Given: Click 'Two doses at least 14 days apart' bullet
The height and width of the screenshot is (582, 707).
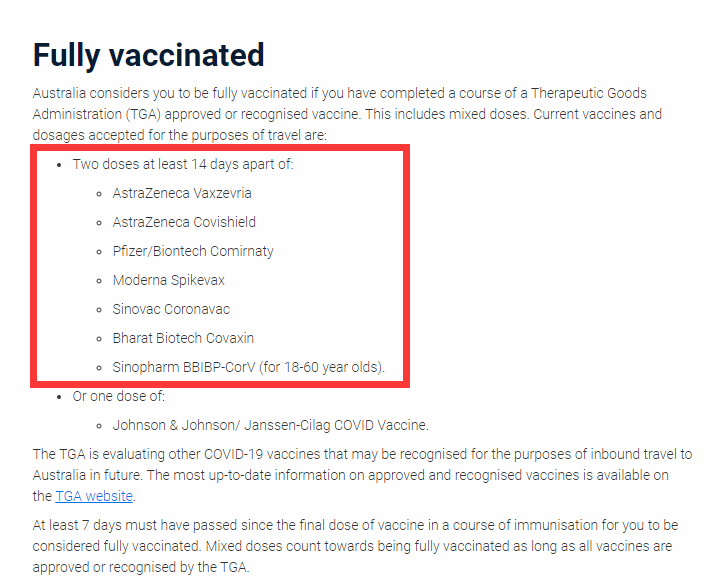Looking at the screenshot, I should pos(183,164).
